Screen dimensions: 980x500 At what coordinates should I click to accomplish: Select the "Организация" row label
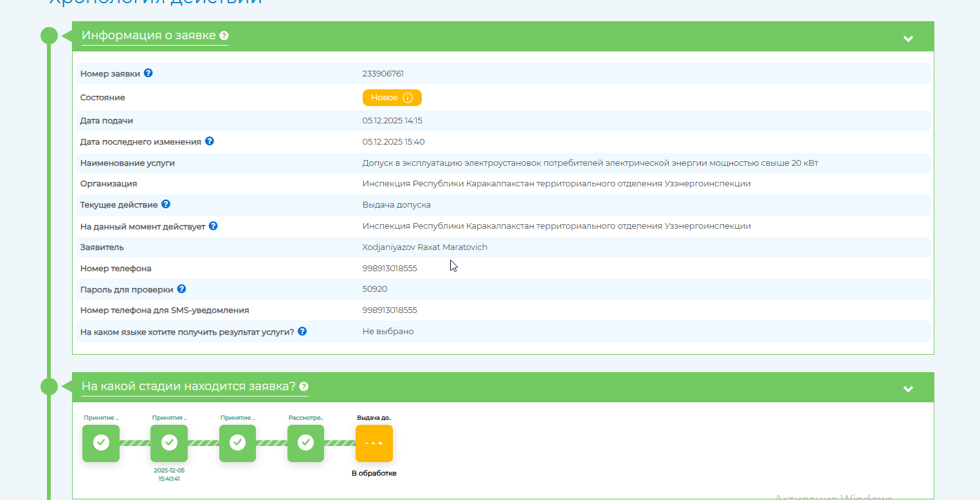pos(109,184)
